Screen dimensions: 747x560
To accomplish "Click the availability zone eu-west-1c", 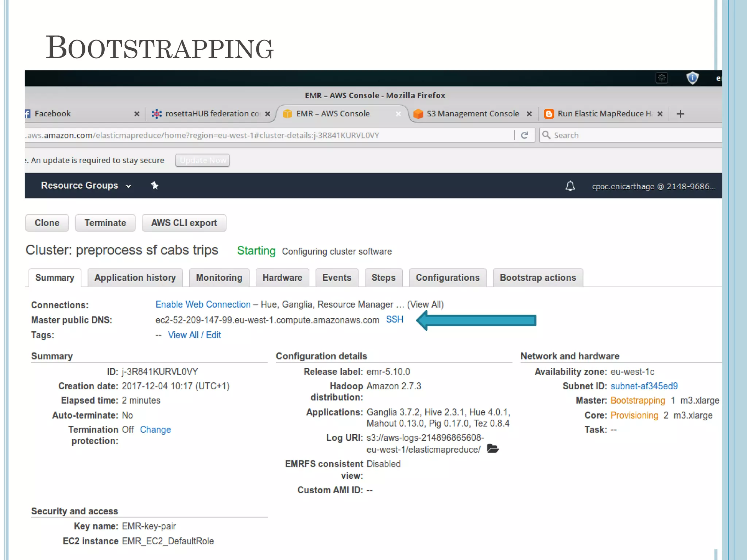I will point(632,372).
